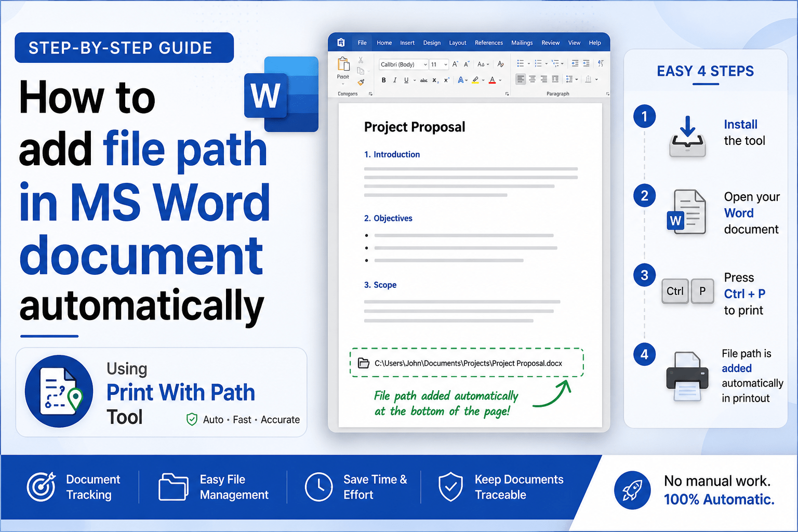Toggle Bold formatting
This screenshot has width=798, height=532.
pos(384,80)
